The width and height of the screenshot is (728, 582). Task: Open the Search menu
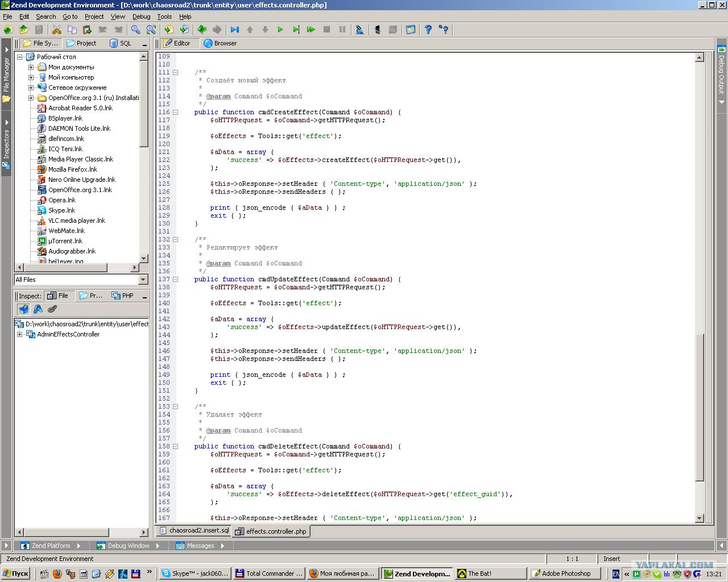coord(46,16)
